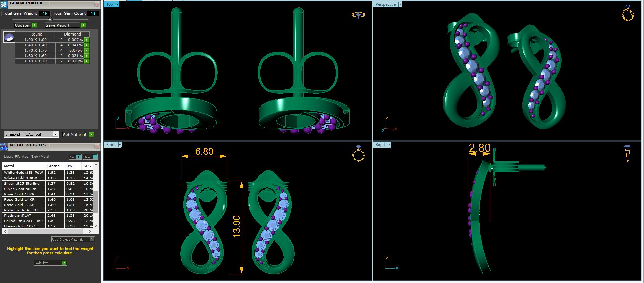Click green arrow for 1.70 X 1.70 row

87,50
